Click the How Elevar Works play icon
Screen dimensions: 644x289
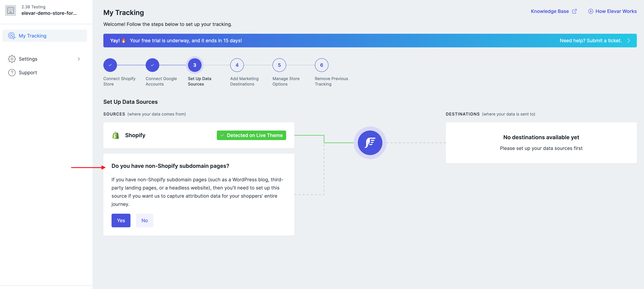[x=590, y=11]
